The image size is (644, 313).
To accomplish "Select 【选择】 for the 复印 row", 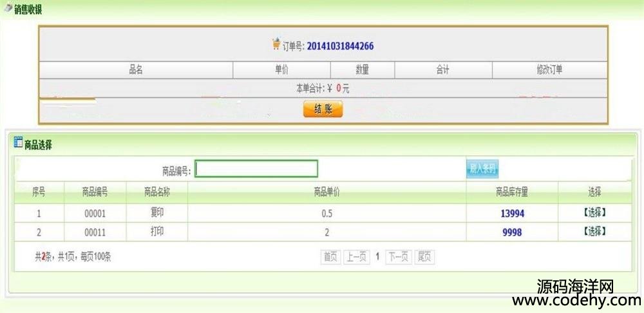I will 594,213.
